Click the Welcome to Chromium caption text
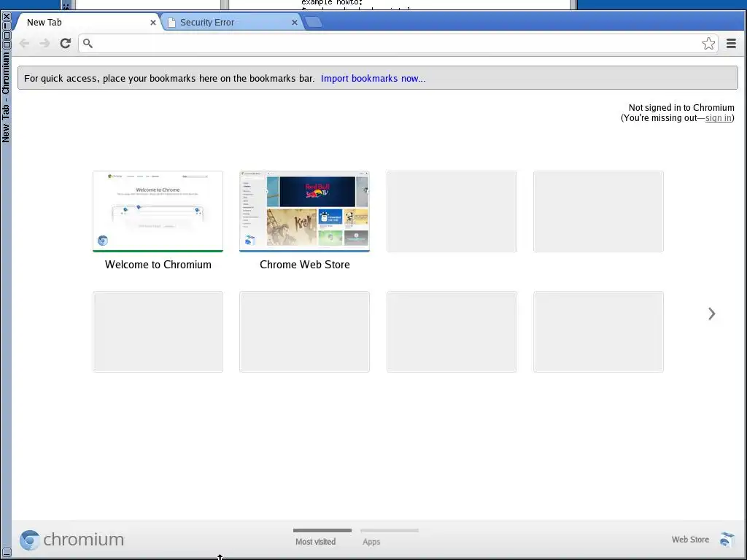Image resolution: width=747 pixels, height=560 pixels. (158, 265)
